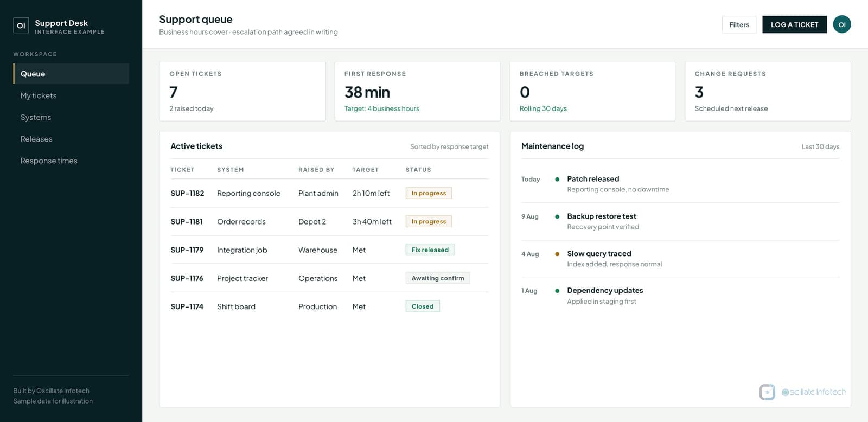Click the 2h 10m left target
The height and width of the screenshot is (422, 868).
[x=371, y=193]
